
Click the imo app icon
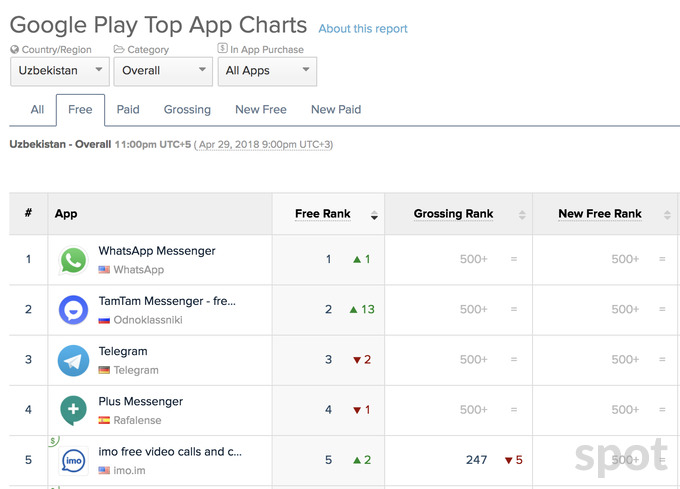pos(73,460)
